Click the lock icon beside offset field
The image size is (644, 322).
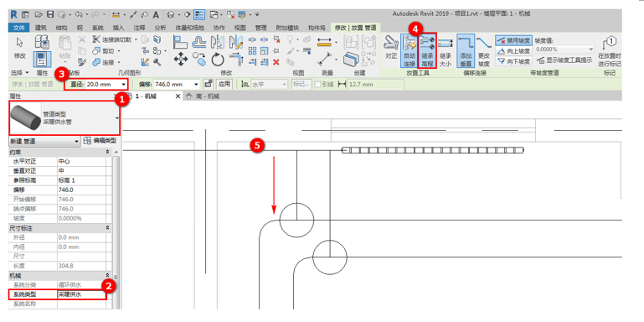click(x=209, y=85)
